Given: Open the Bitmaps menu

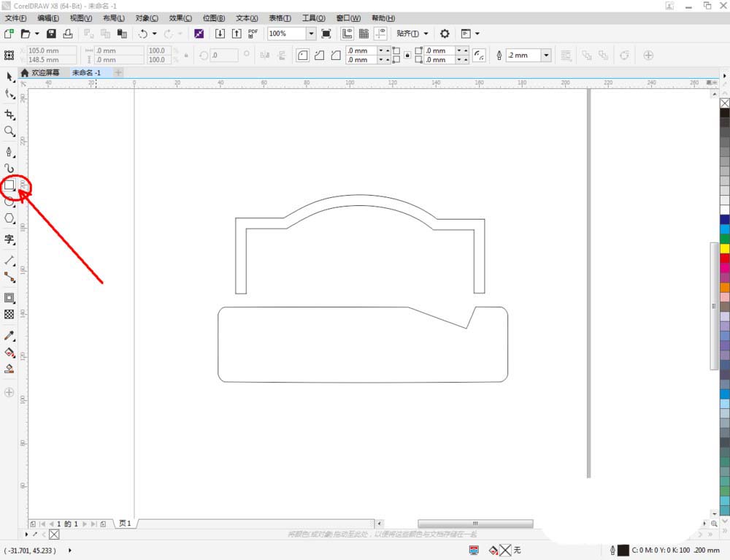Looking at the screenshot, I should [214, 18].
